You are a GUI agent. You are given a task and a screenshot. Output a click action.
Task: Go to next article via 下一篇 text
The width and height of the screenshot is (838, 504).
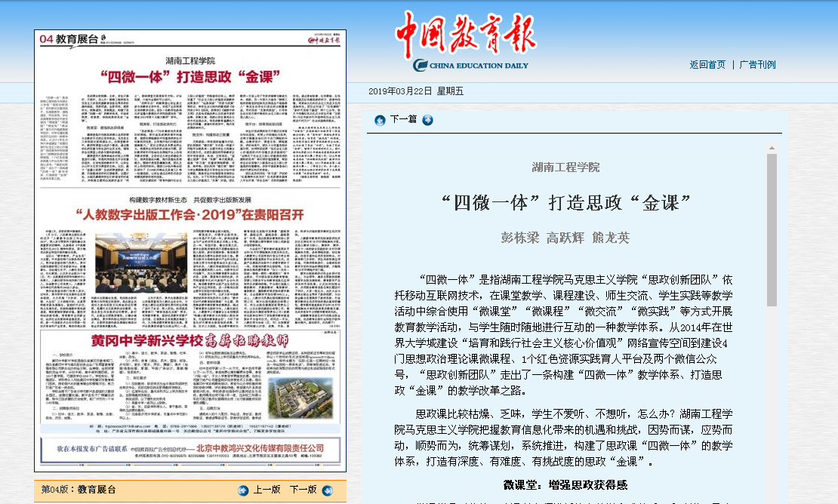[403, 120]
